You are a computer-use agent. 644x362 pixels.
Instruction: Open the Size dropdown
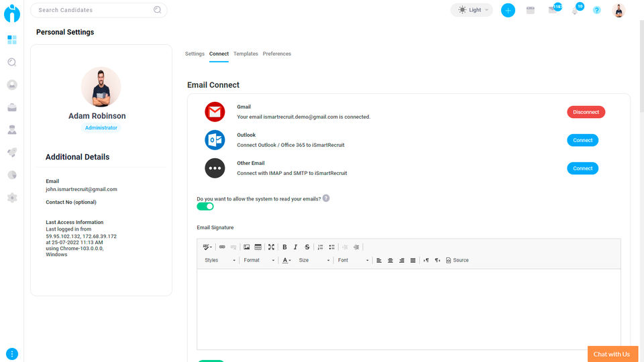(x=314, y=260)
